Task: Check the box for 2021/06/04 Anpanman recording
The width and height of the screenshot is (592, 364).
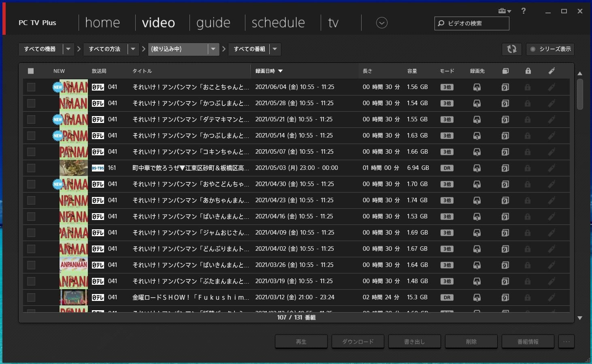Action: coord(31,87)
